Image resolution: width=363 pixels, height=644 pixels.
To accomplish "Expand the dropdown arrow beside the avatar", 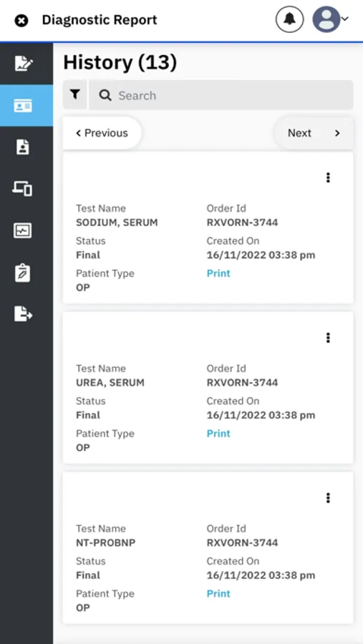I will (345, 19).
